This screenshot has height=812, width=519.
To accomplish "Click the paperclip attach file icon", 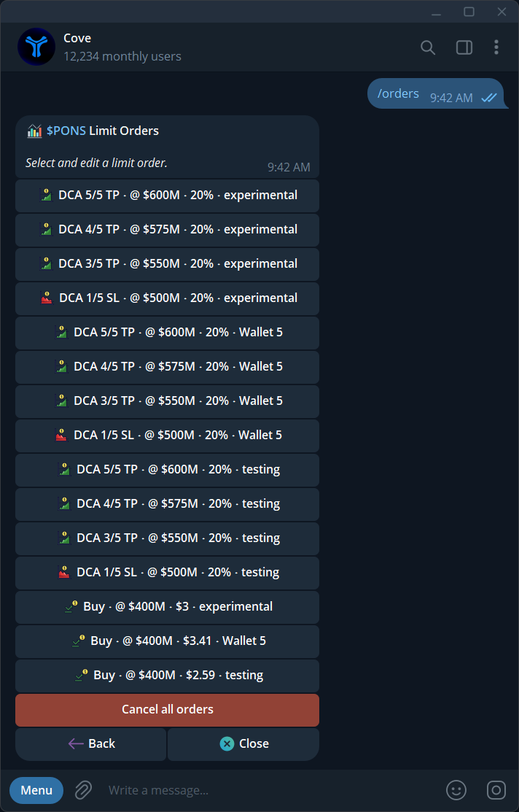I will point(83,790).
